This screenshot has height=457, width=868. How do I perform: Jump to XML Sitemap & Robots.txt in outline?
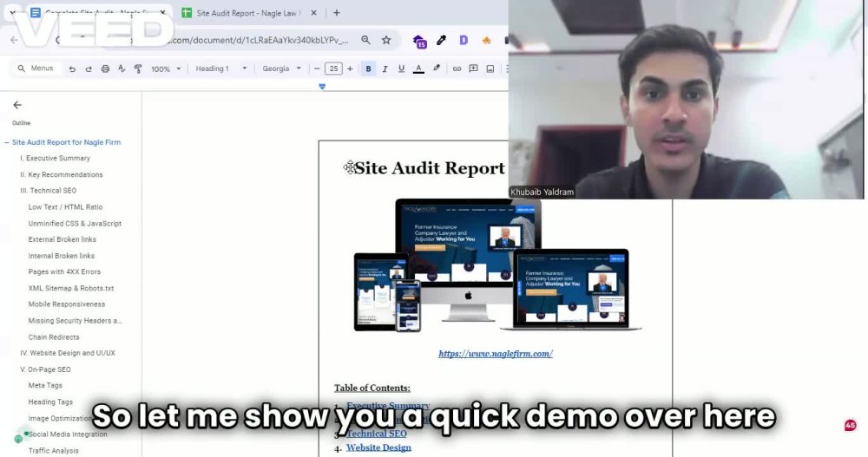71,288
